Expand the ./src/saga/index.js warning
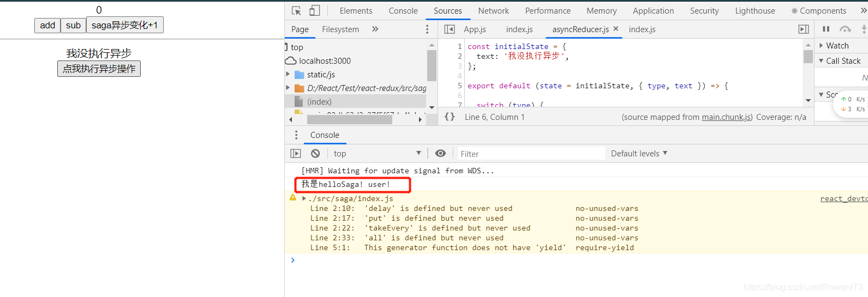The width and height of the screenshot is (868, 297). 304,198
